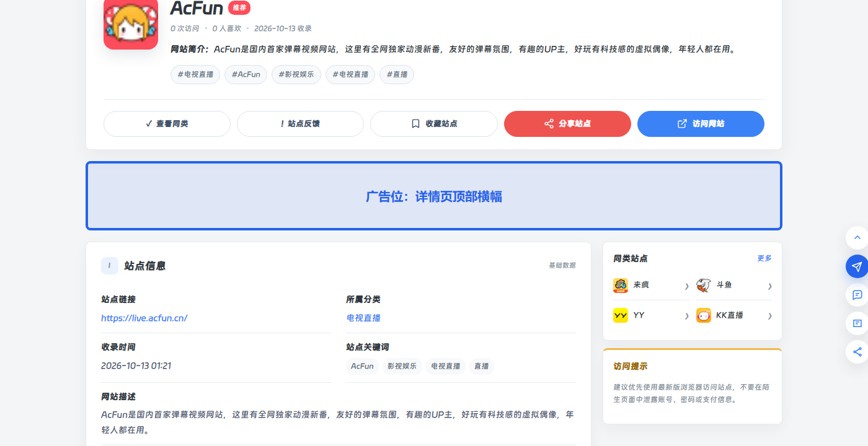Viewport: 868px width, 446px height.
Task: Click the red 推荐 badge
Action: click(239, 7)
